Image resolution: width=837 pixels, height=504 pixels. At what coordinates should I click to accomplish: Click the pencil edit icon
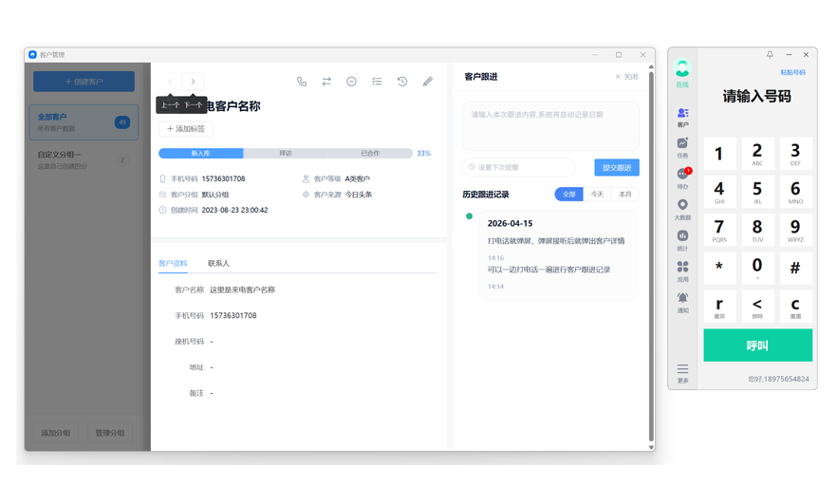point(428,82)
